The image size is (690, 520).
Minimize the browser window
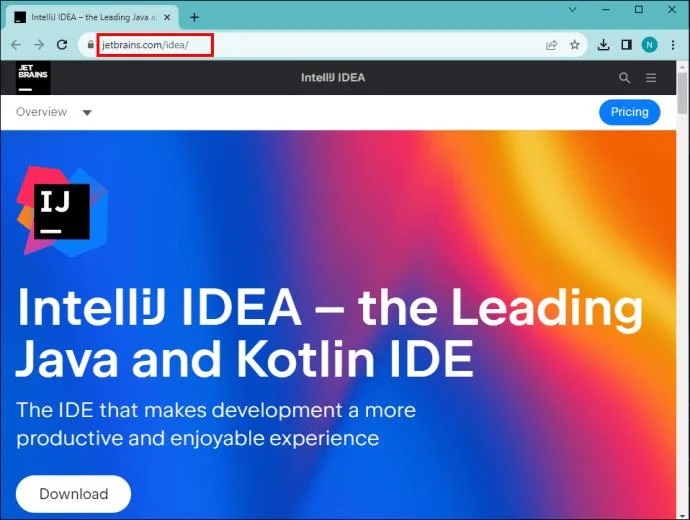606,9
